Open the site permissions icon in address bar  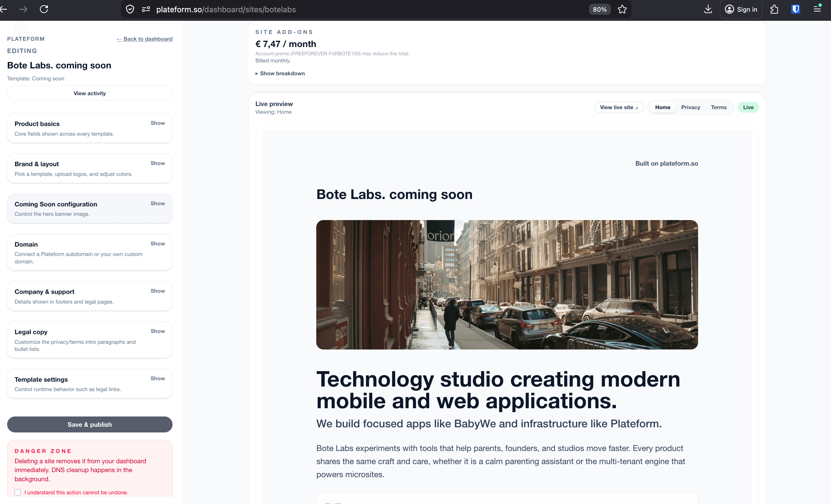[x=146, y=9]
